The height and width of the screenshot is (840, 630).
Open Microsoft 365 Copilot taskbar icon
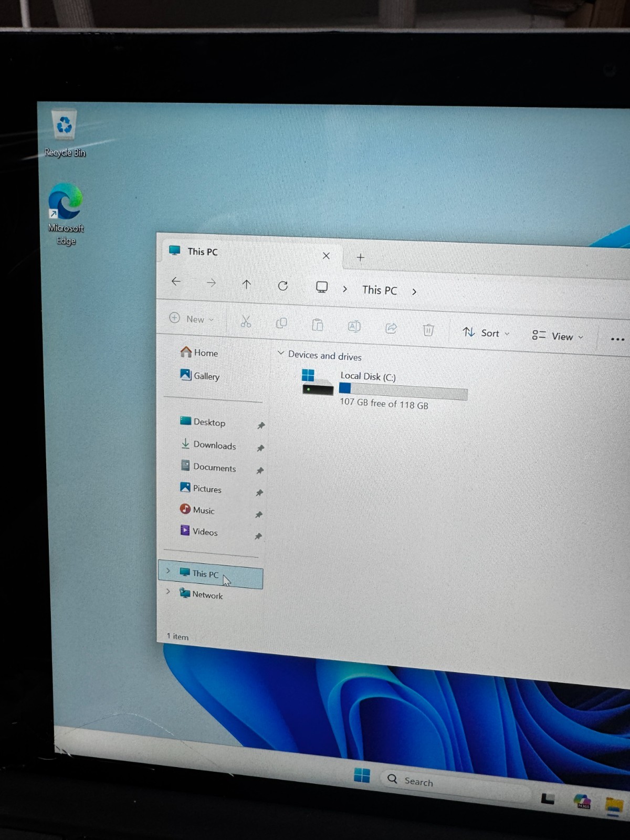[x=582, y=802]
